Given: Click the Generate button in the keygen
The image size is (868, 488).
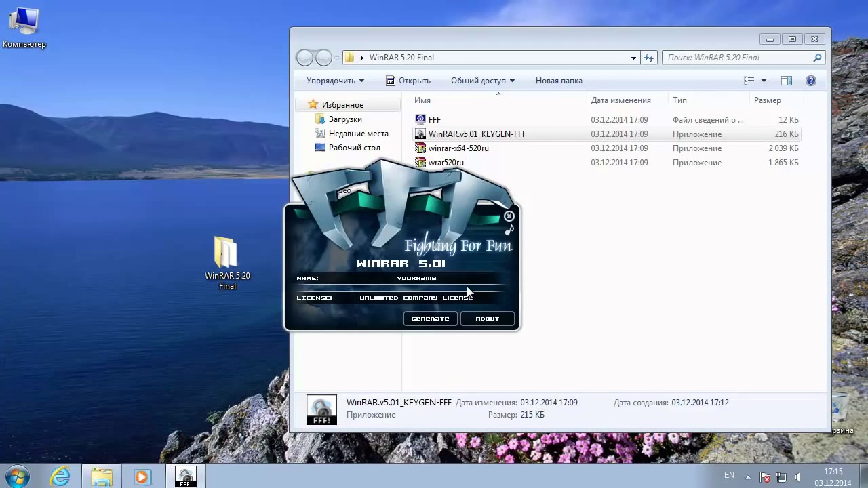Looking at the screenshot, I should (x=430, y=319).
